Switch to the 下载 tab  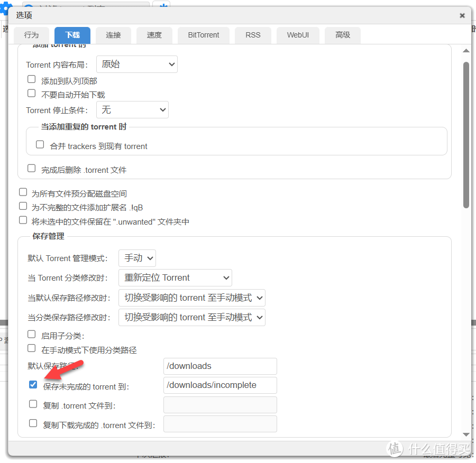pyautogui.click(x=72, y=35)
